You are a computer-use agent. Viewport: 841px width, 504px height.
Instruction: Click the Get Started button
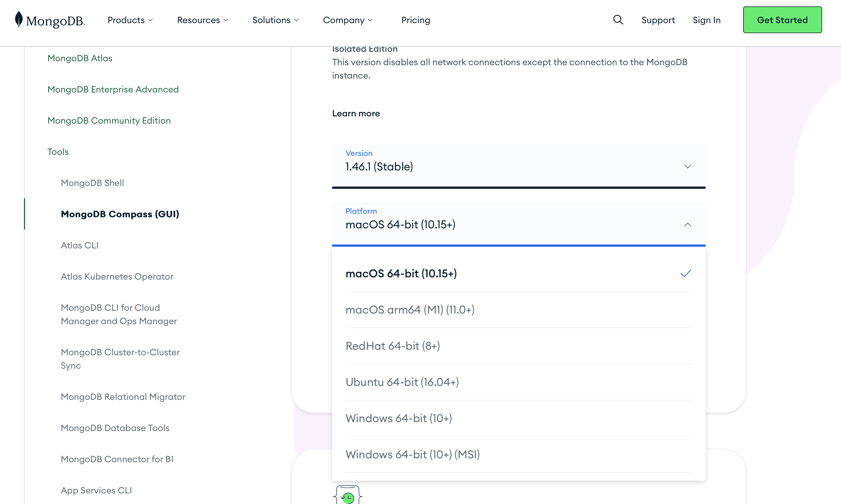pos(782,20)
